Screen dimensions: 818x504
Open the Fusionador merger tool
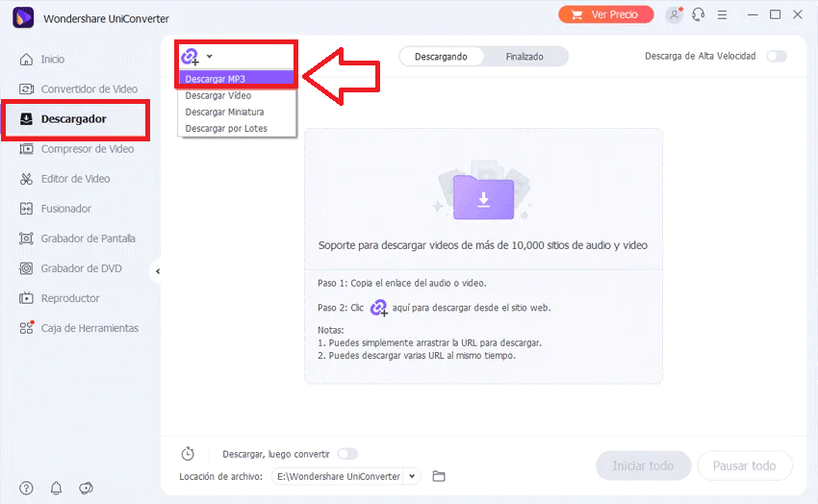pos(55,209)
